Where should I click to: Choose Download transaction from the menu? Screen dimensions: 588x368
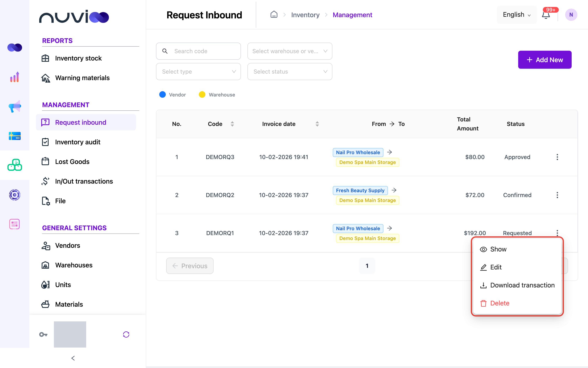pyautogui.click(x=517, y=285)
